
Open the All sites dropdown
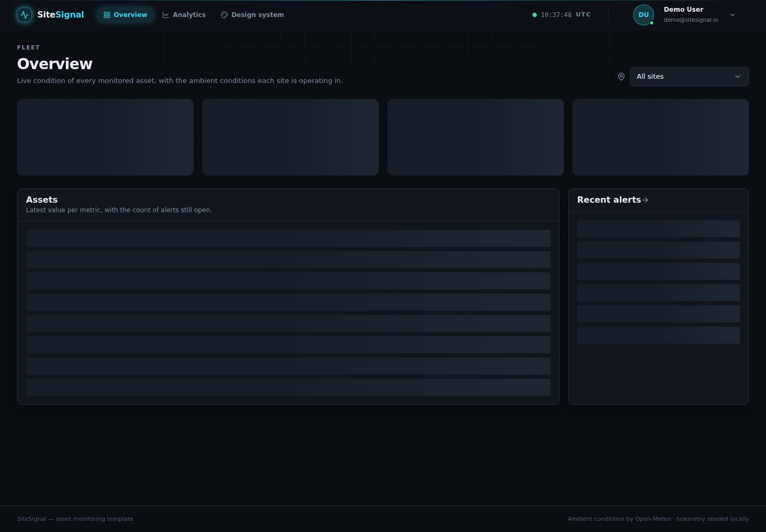pyautogui.click(x=689, y=77)
